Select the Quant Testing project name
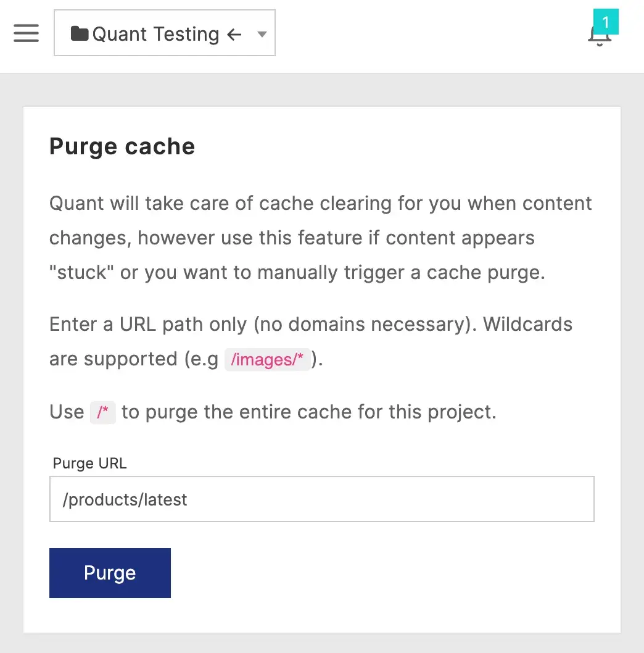 tap(155, 35)
